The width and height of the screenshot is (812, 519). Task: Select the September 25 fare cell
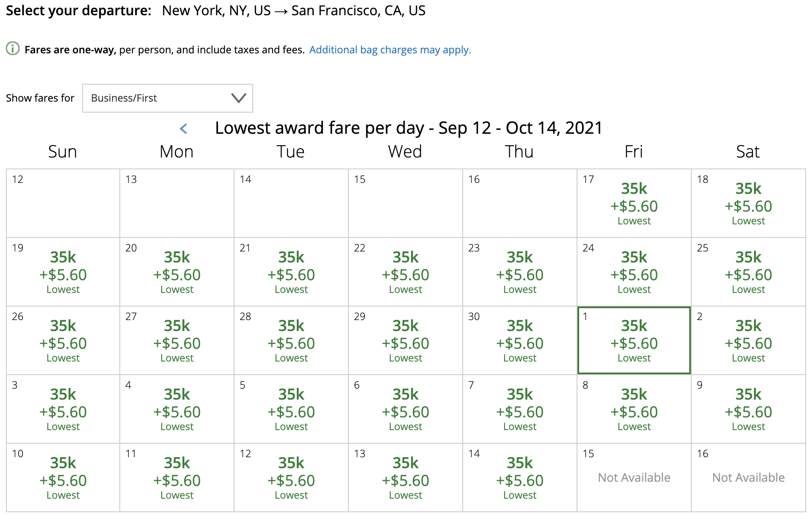748,272
